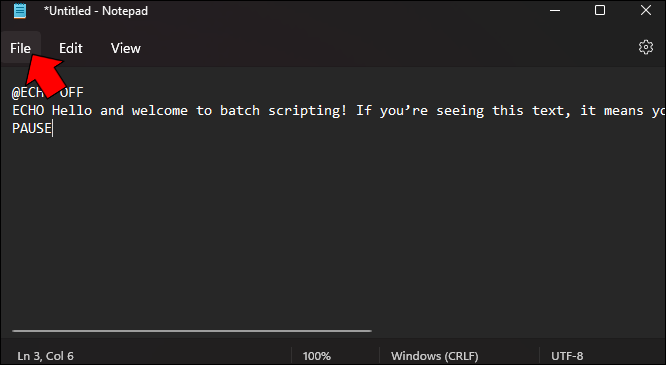This screenshot has width=666, height=365.
Task: Open the Edit menu
Action: pyautogui.click(x=71, y=48)
